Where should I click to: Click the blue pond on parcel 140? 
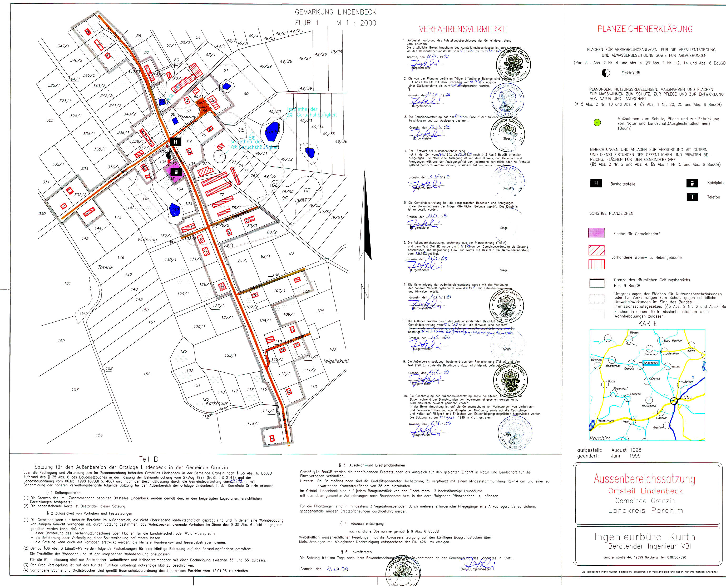(175, 210)
